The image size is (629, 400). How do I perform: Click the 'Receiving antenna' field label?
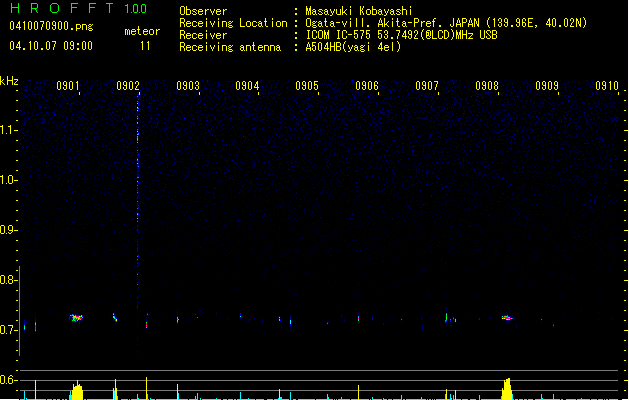click(x=230, y=47)
